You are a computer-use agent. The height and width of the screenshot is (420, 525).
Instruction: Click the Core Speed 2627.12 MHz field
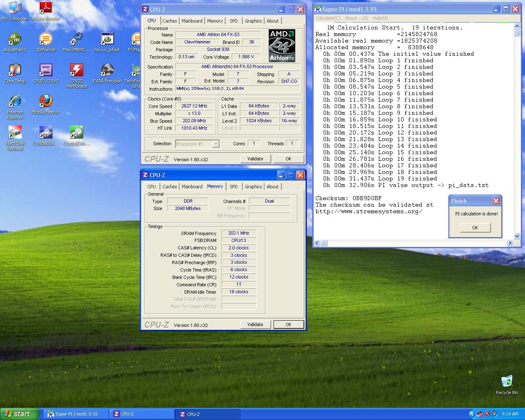[194, 106]
